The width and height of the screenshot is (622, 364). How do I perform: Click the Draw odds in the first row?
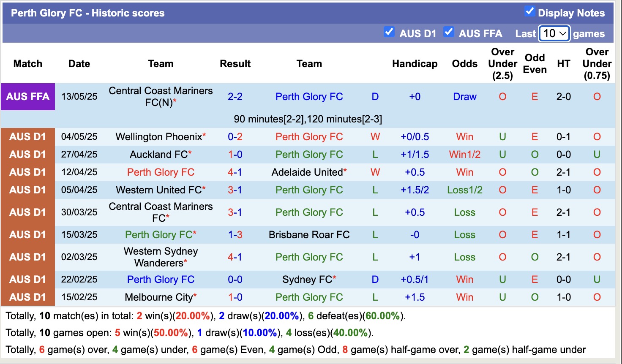point(464,96)
